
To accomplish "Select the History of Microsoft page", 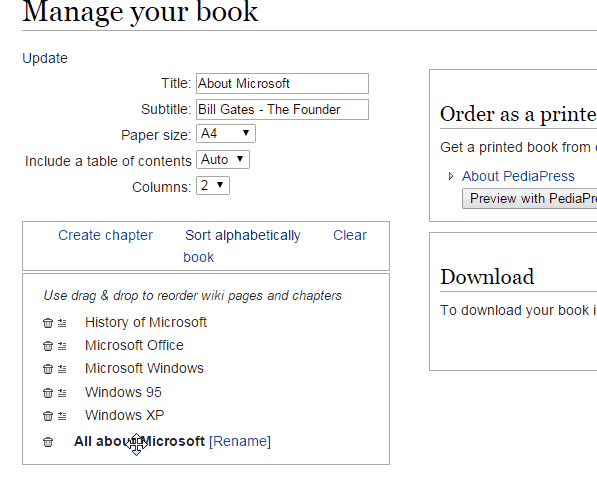I will pyautogui.click(x=146, y=323).
